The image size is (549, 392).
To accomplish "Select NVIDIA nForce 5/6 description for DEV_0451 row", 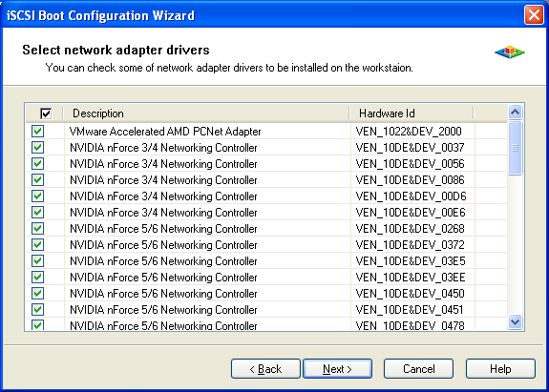I will pos(163,310).
